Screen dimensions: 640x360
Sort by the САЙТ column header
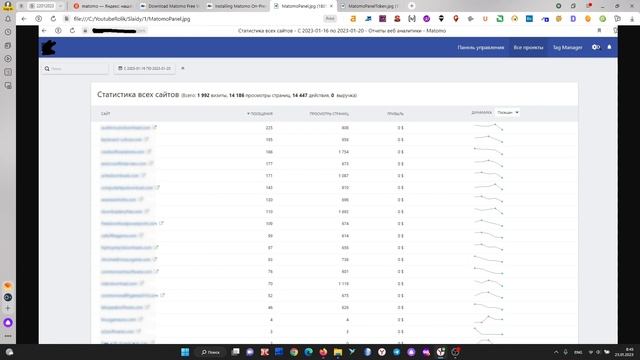point(106,113)
